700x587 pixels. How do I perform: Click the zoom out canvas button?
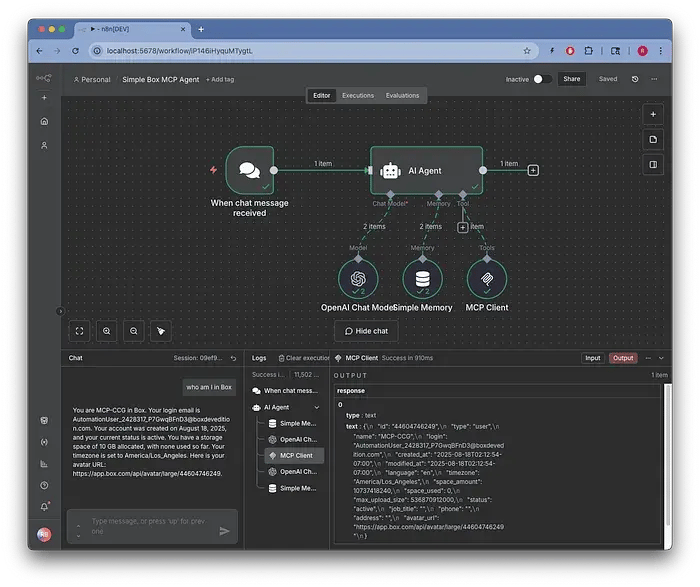(x=133, y=331)
